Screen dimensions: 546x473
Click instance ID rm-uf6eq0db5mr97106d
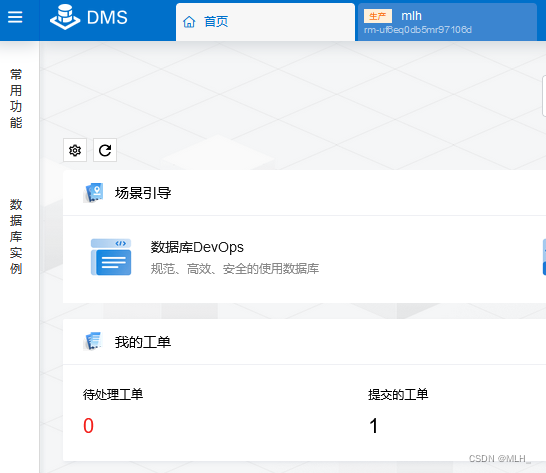(418, 30)
